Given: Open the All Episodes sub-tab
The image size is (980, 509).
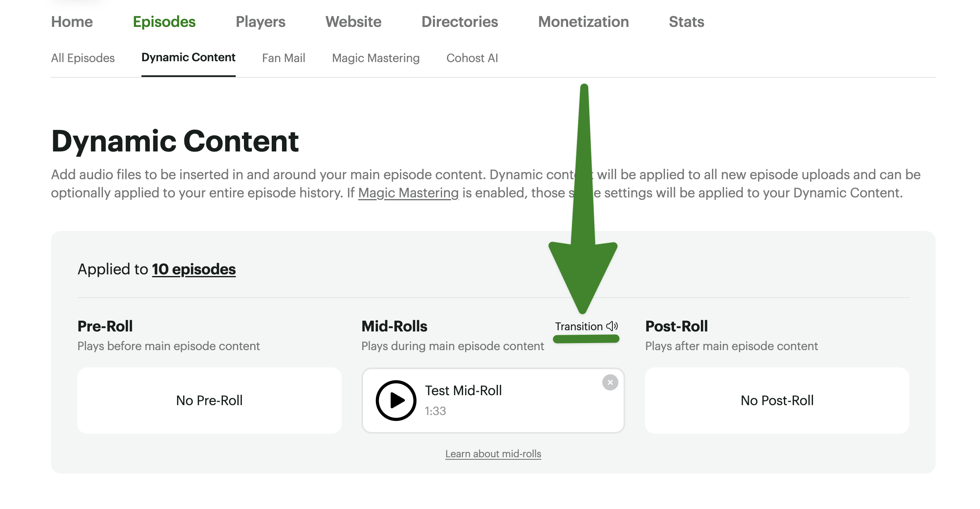Looking at the screenshot, I should 83,58.
